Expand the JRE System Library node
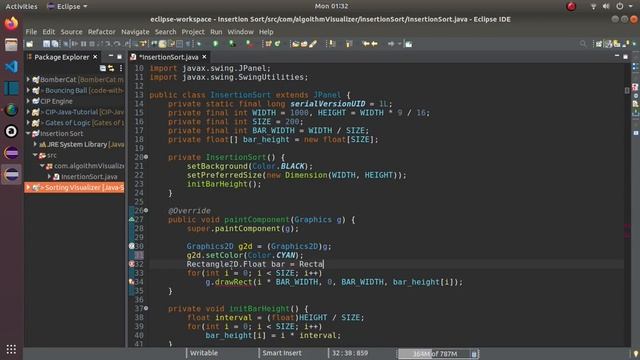 [35, 144]
